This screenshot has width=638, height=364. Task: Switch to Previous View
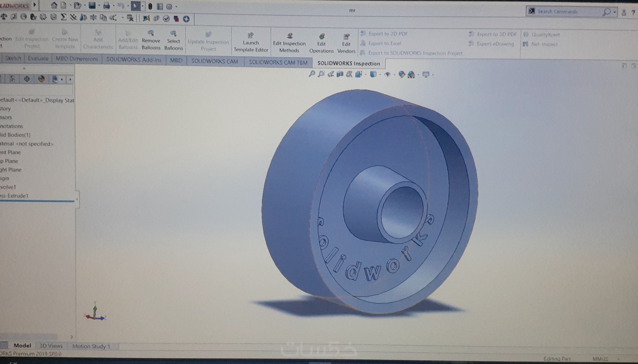click(x=331, y=74)
